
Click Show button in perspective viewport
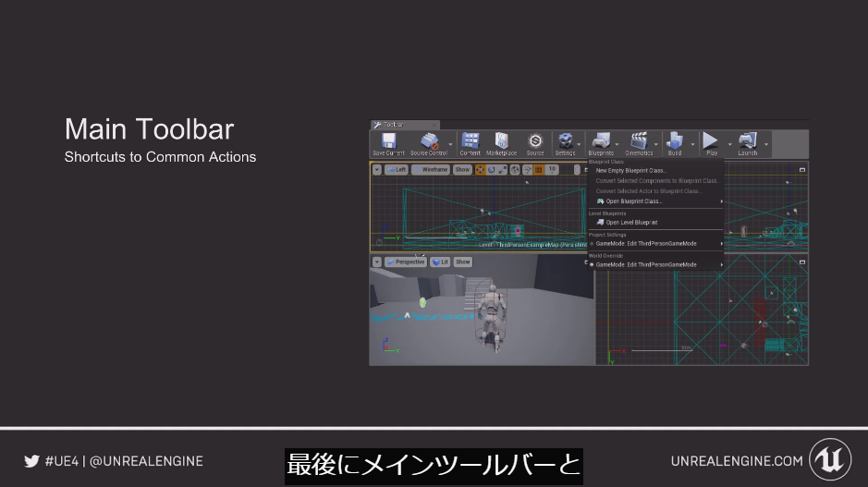tap(463, 262)
